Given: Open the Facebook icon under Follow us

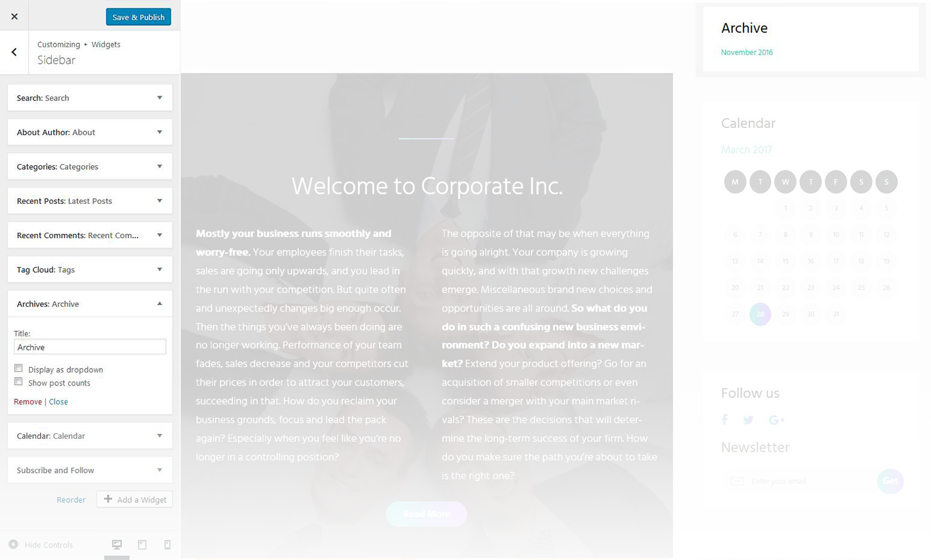Looking at the screenshot, I should 725,420.
